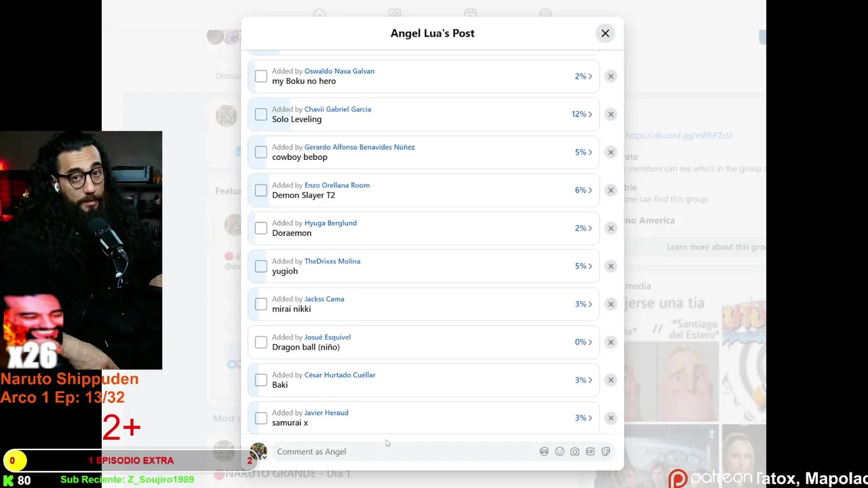Check the samurai x option
Image resolution: width=868 pixels, height=488 pixels.
(261, 418)
